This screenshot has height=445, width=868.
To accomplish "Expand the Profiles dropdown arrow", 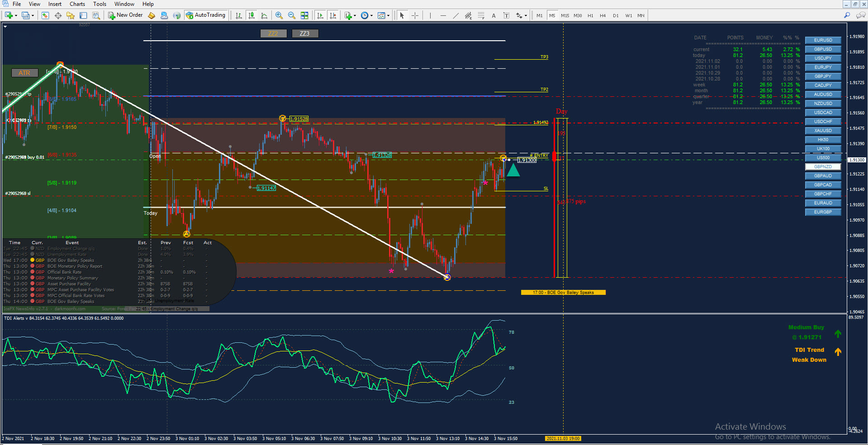I will pyautogui.click(x=33, y=16).
